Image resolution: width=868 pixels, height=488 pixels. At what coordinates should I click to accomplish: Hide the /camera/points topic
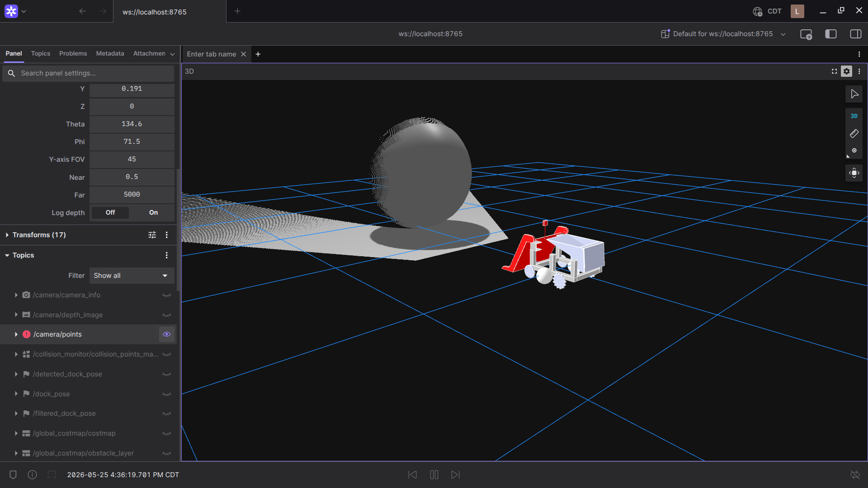click(167, 334)
